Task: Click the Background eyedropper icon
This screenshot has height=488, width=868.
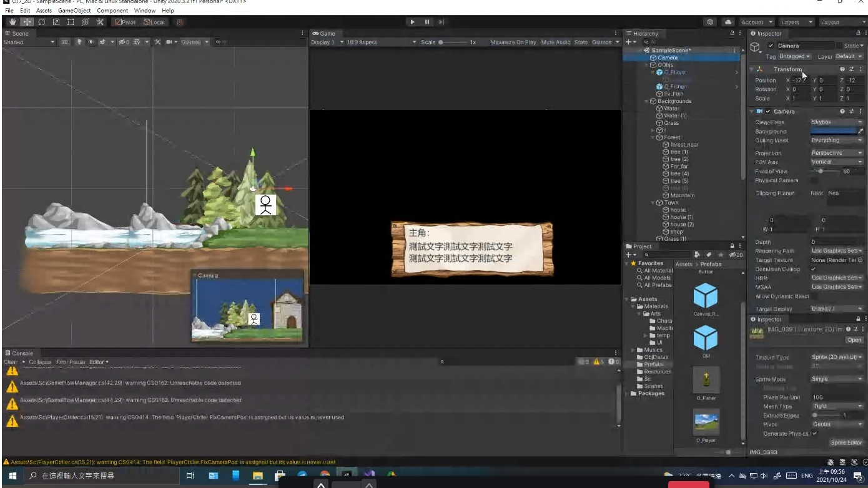Action: tap(860, 132)
